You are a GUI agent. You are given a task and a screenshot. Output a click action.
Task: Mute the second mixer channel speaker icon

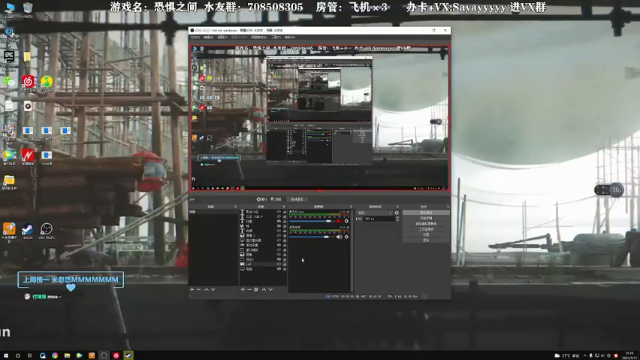pyautogui.click(x=339, y=237)
